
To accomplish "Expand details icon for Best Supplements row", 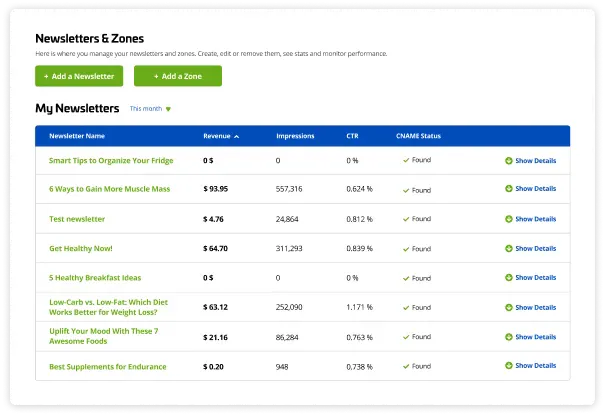I will pos(509,365).
